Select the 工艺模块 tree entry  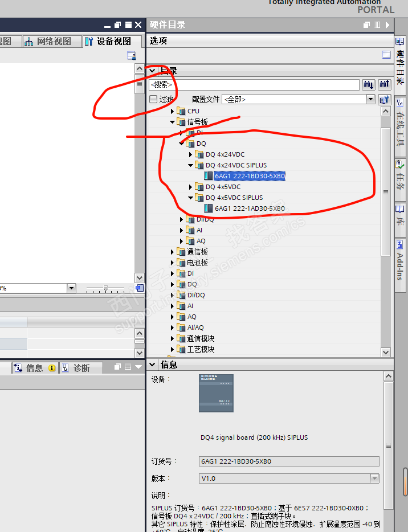[x=201, y=349]
